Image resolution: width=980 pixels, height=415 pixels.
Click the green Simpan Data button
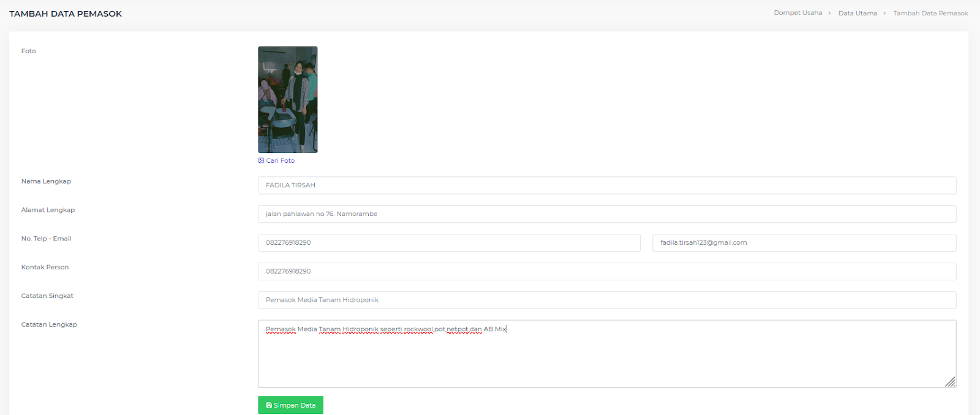click(x=290, y=405)
